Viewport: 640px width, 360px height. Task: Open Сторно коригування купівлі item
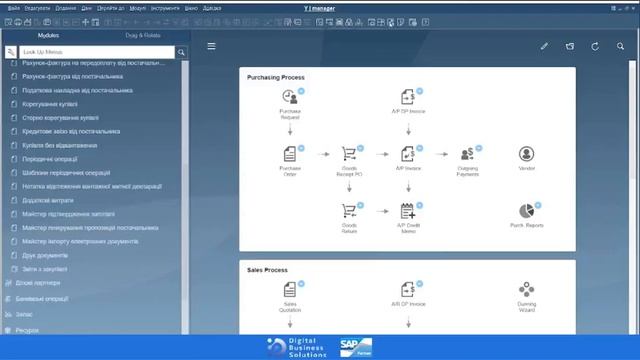coord(60,118)
